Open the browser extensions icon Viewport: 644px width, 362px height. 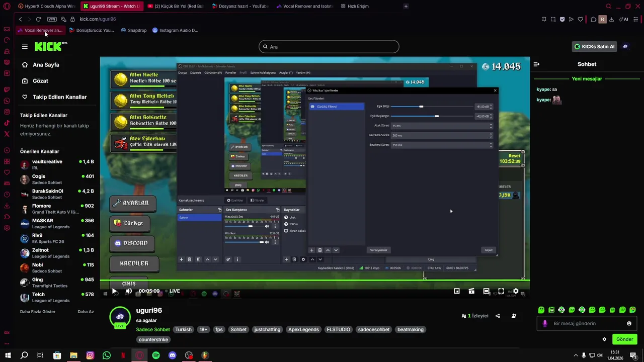click(x=593, y=19)
